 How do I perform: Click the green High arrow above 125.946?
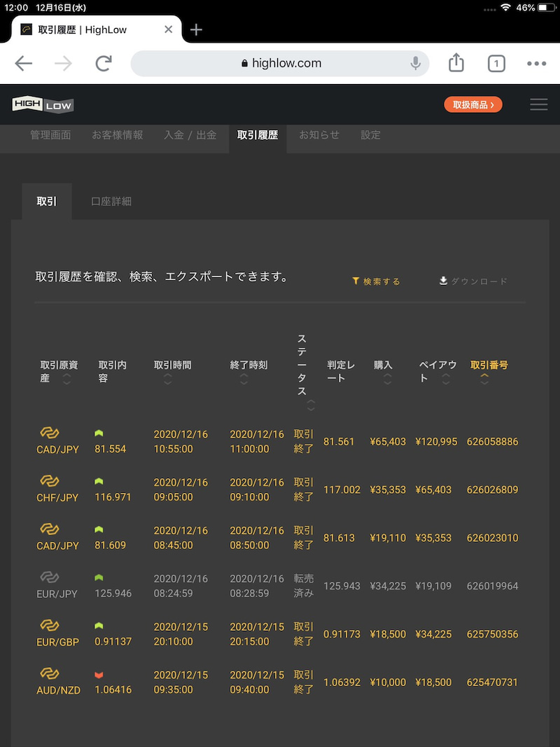pos(99,578)
